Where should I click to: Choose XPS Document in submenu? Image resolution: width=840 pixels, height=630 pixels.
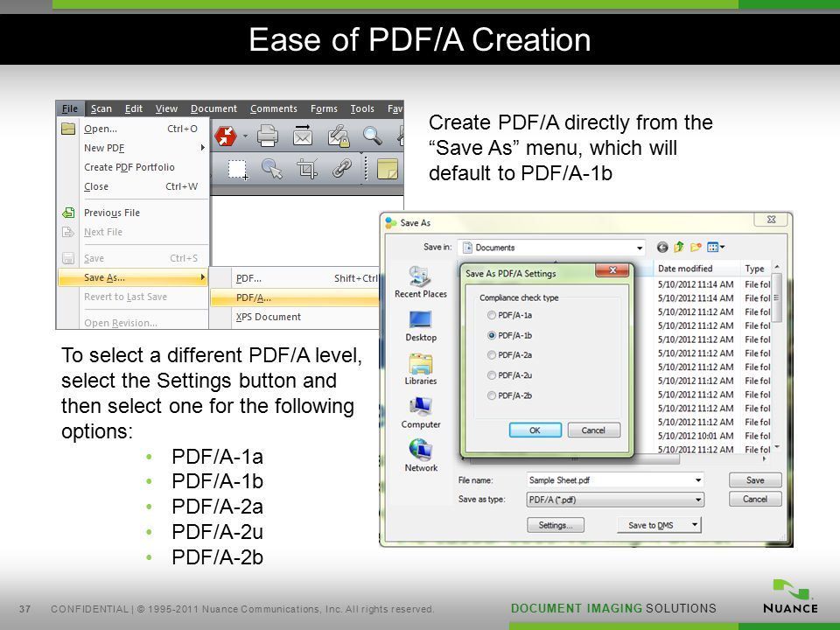(x=295, y=317)
